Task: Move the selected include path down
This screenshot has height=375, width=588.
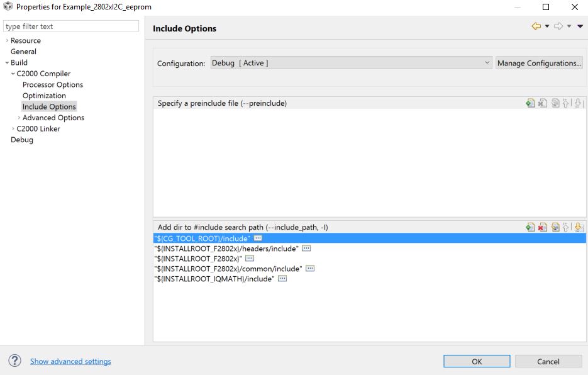Action: [579, 228]
